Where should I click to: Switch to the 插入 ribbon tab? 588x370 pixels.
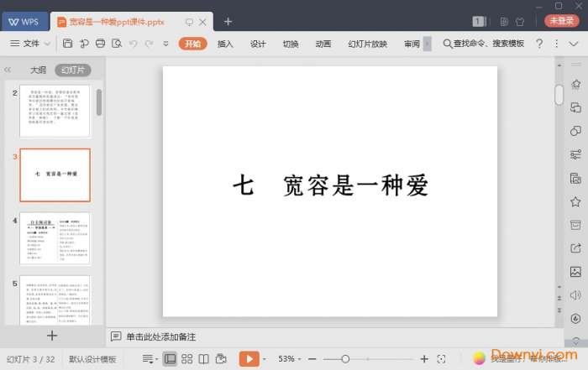pyautogui.click(x=225, y=44)
